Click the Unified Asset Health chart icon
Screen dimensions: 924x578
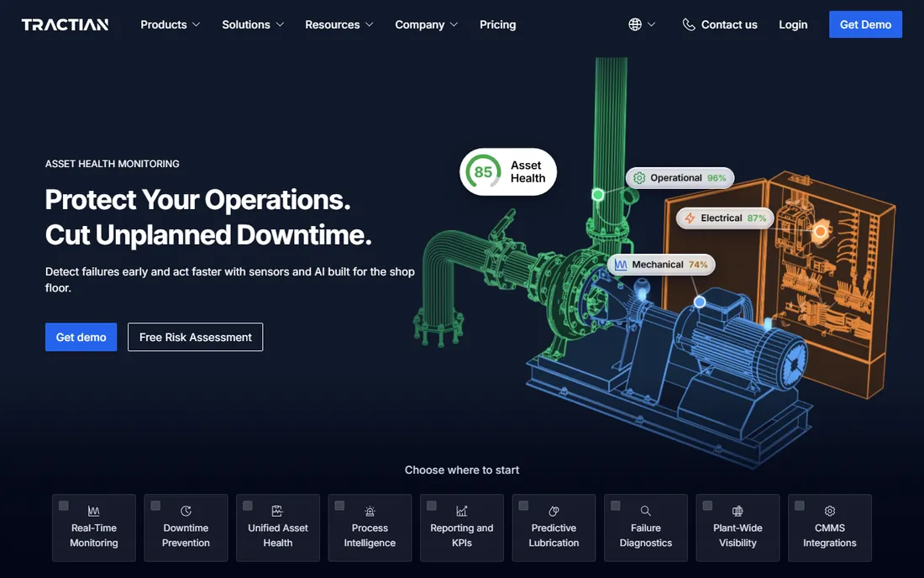click(x=277, y=511)
